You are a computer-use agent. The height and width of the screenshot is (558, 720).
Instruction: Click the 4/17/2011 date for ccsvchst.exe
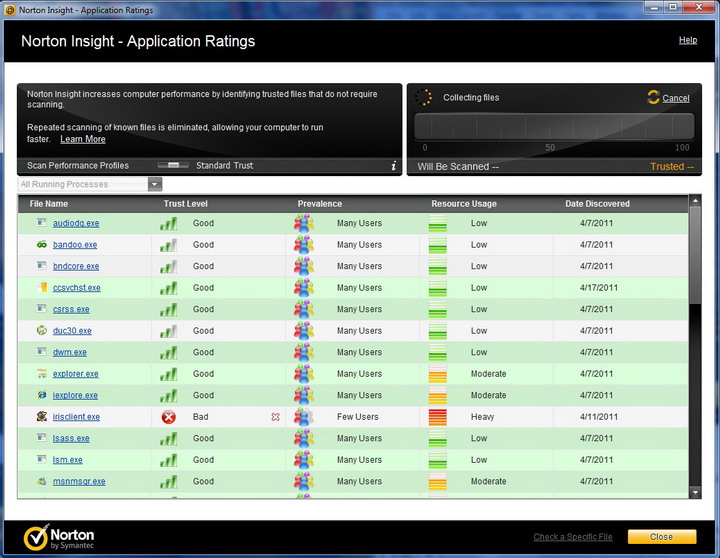(x=598, y=287)
